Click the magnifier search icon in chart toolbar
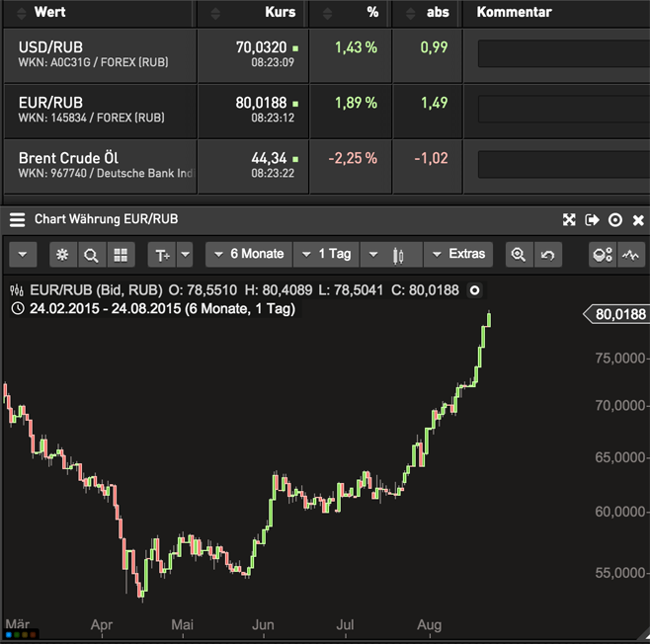 [x=91, y=255]
